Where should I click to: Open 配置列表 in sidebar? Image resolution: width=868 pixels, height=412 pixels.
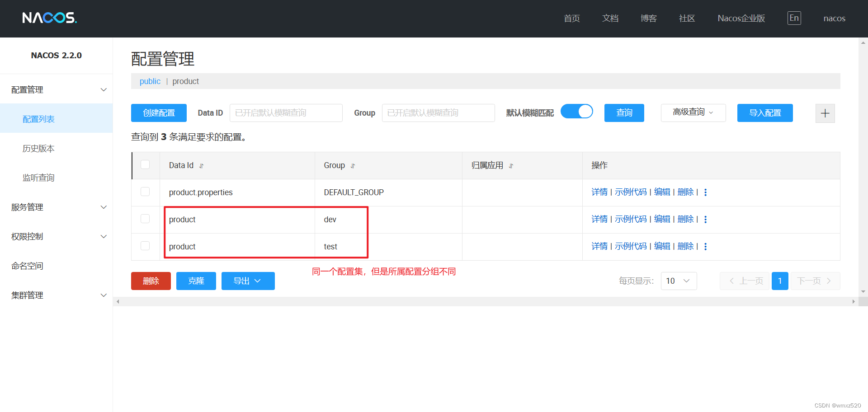[x=56, y=119]
